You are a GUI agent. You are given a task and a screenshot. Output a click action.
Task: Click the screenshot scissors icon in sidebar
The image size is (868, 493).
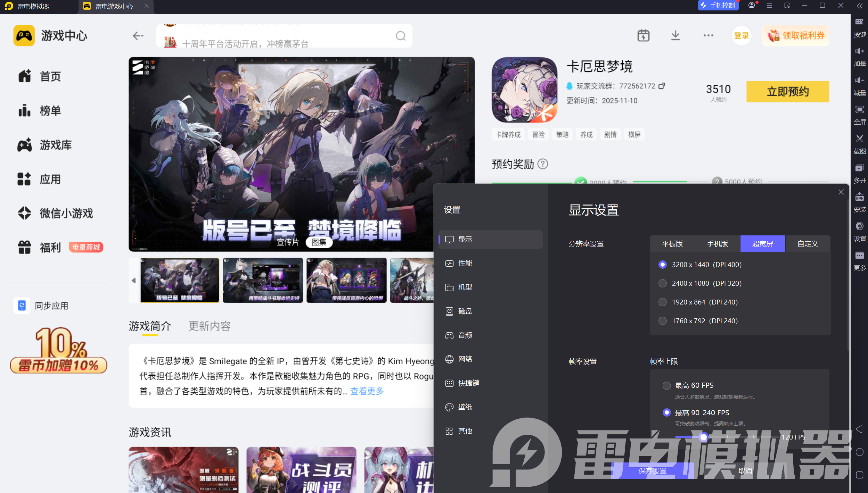click(x=859, y=139)
